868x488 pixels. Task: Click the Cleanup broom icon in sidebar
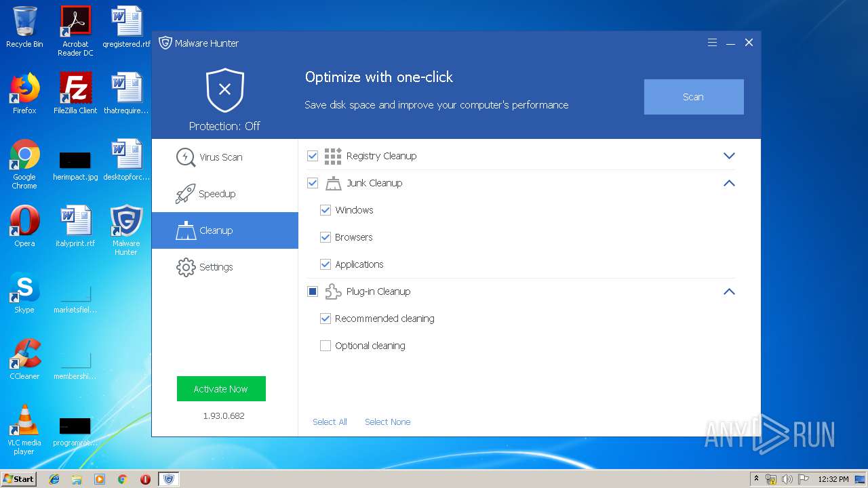tap(185, 230)
